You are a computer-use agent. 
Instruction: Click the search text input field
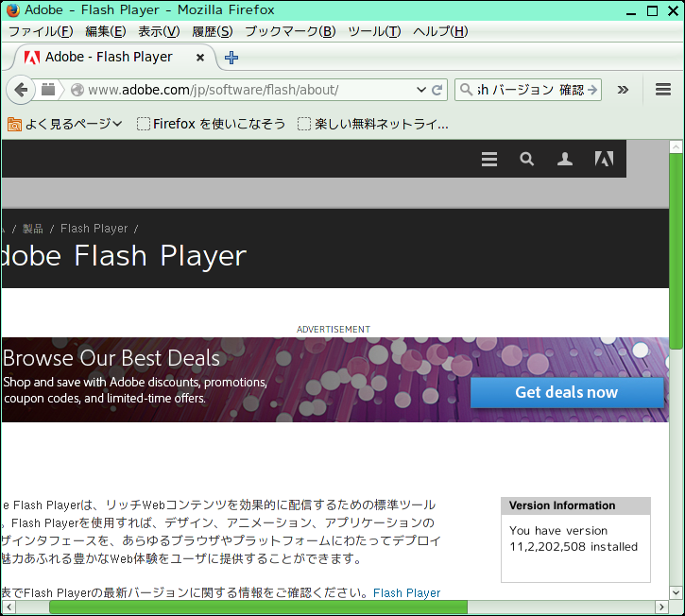(x=529, y=90)
